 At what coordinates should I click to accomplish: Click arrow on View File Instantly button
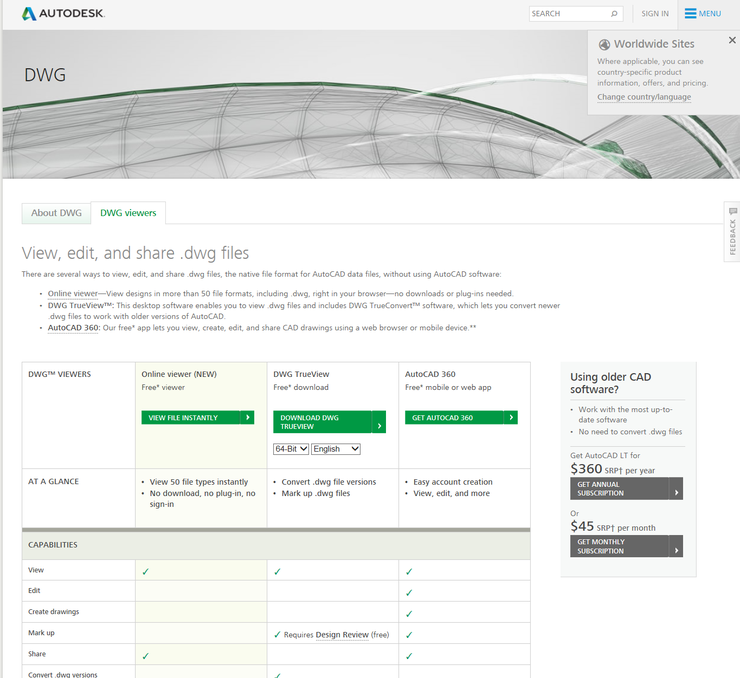coord(247,417)
